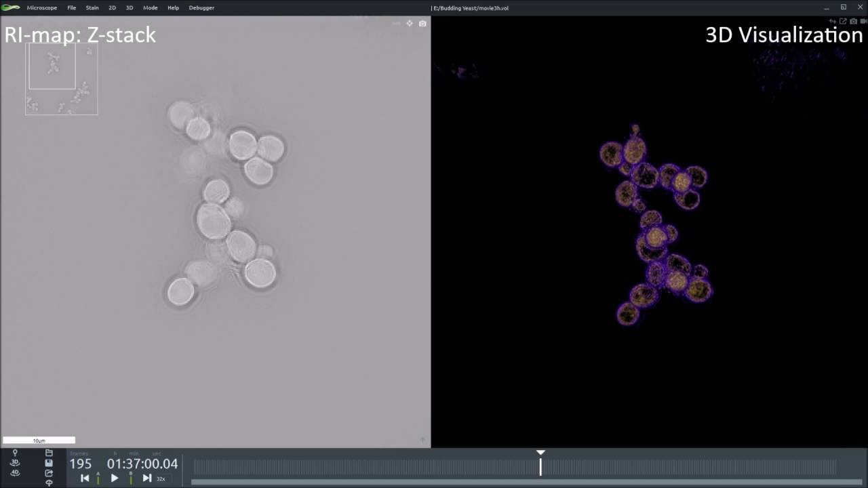Minimize the application window
The height and width of the screenshot is (488, 868).
827,7
